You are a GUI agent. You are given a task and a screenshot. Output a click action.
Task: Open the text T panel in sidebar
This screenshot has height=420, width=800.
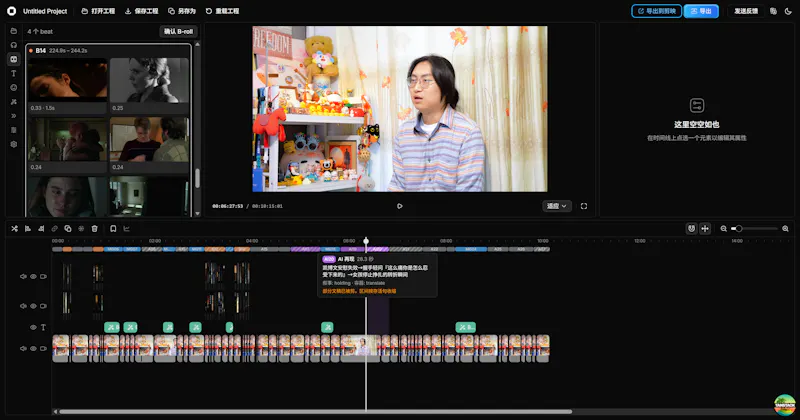pos(14,73)
